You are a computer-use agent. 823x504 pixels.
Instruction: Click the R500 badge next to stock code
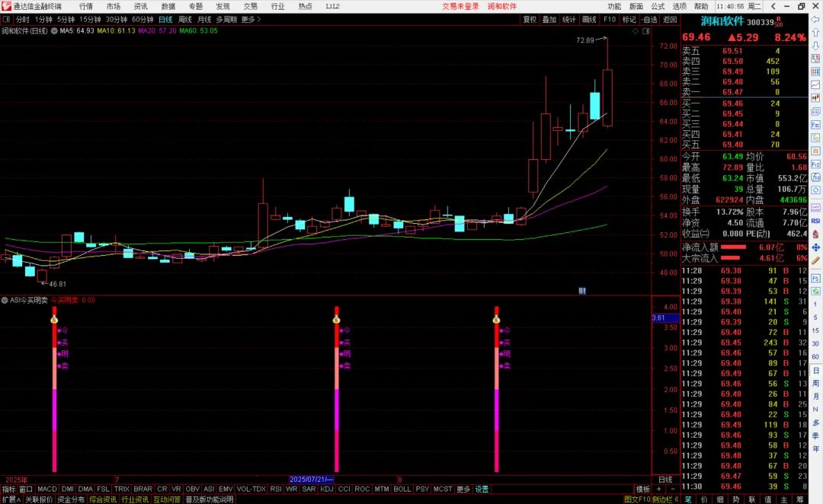(x=779, y=22)
